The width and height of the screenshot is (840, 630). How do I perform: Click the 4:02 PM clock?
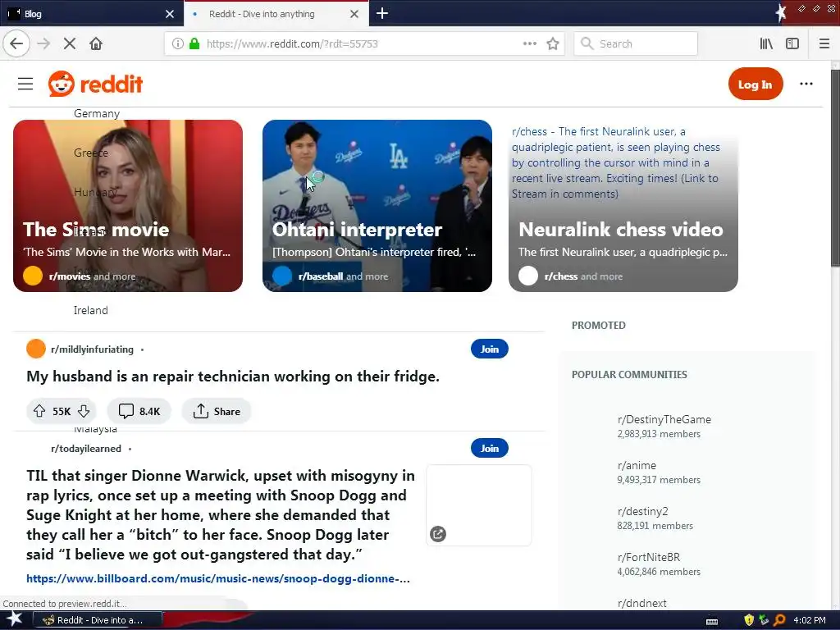tap(810, 620)
